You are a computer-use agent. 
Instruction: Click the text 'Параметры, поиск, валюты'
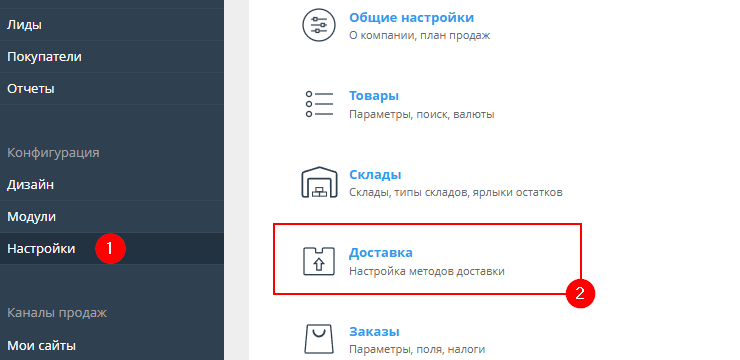point(421,114)
